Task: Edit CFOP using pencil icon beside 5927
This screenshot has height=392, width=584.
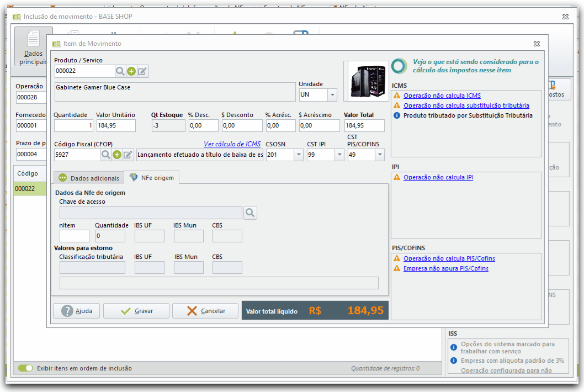Action: coord(128,155)
